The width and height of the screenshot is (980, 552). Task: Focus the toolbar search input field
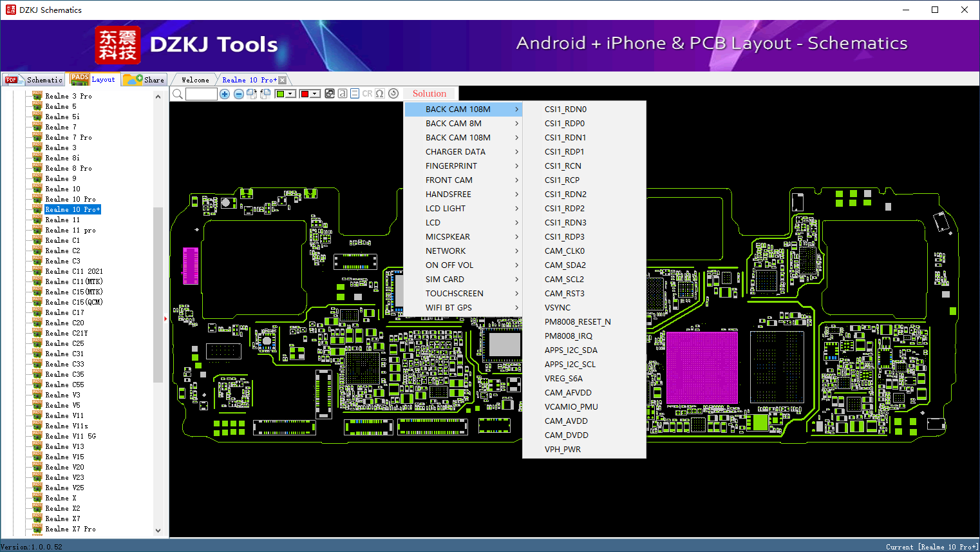click(x=202, y=94)
